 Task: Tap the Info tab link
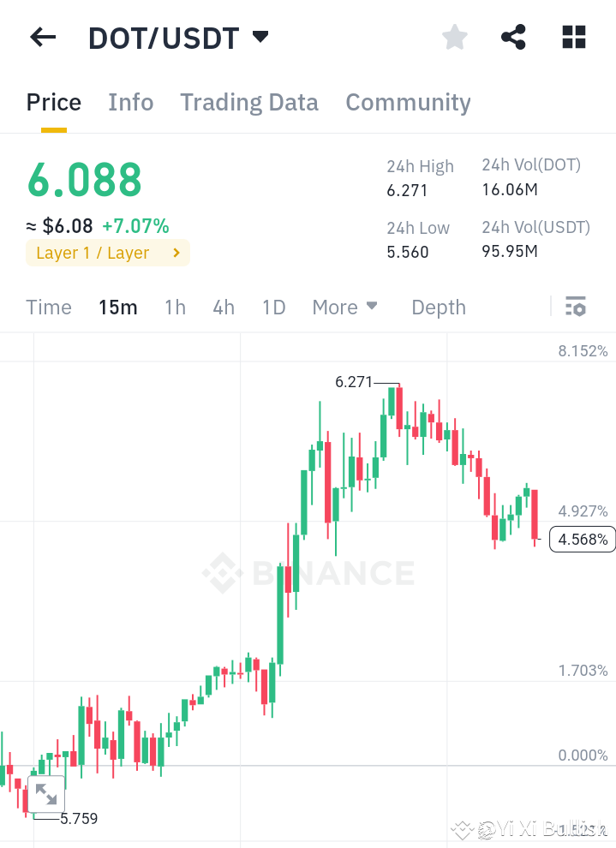130,102
